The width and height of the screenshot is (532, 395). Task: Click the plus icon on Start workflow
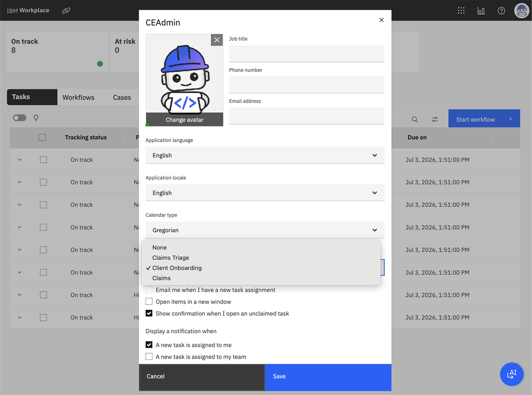[x=510, y=119]
